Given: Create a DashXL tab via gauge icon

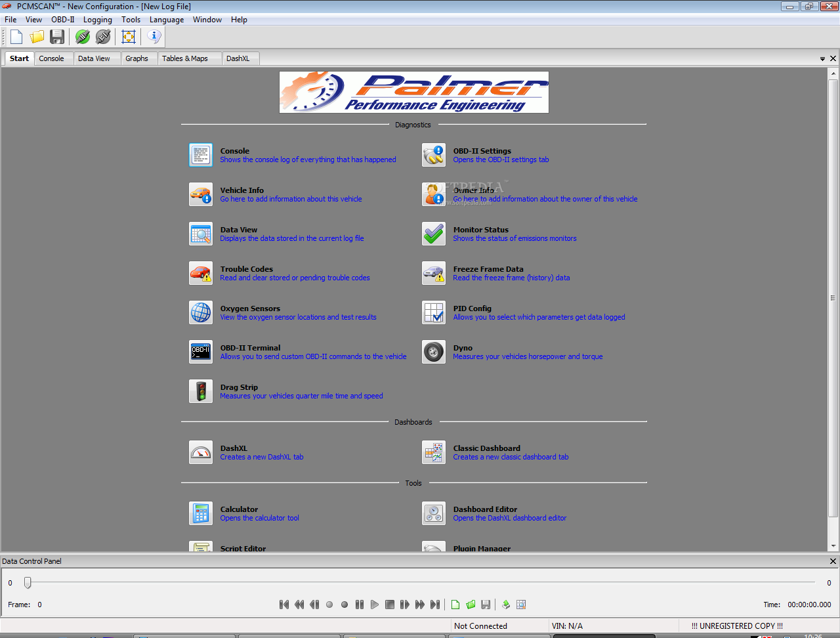Looking at the screenshot, I should (x=201, y=452).
